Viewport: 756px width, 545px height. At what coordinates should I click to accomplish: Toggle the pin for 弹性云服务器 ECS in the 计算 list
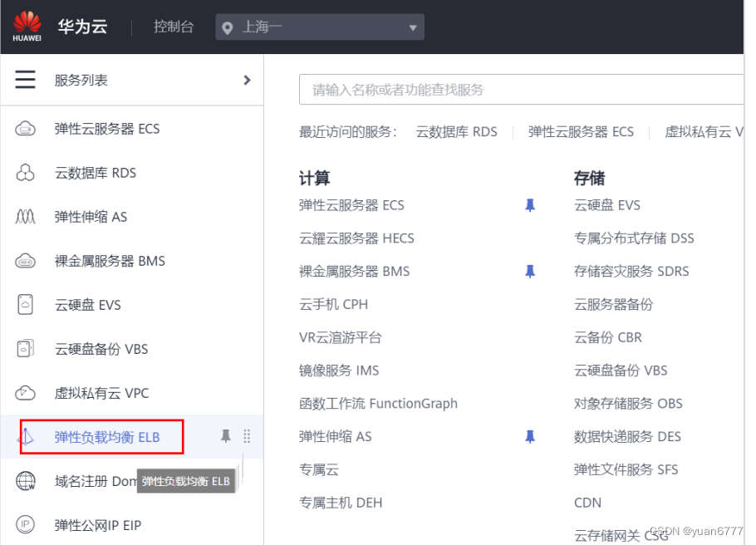tap(530, 205)
